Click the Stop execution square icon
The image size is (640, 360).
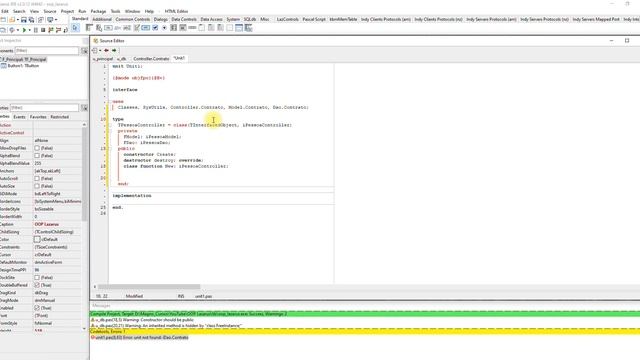pyautogui.click(x=43, y=30)
